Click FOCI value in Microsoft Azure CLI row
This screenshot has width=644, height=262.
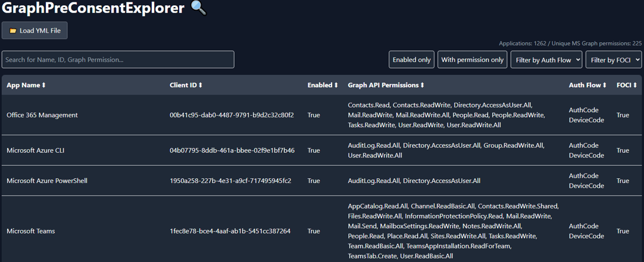(623, 150)
